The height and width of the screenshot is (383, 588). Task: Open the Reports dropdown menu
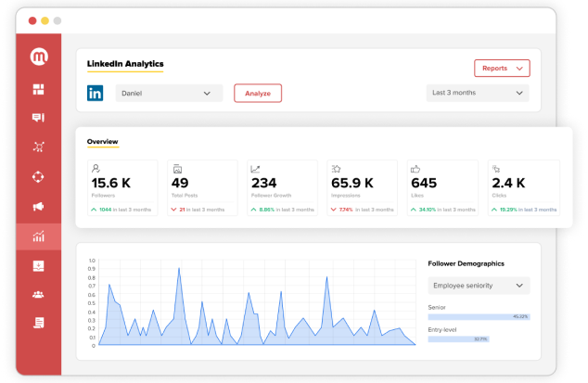502,69
